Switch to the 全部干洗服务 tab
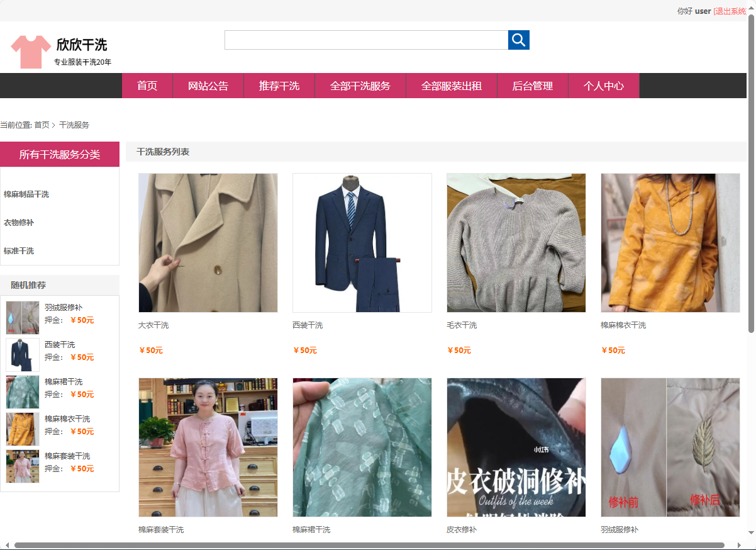Image resolution: width=756 pixels, height=550 pixels. [360, 85]
